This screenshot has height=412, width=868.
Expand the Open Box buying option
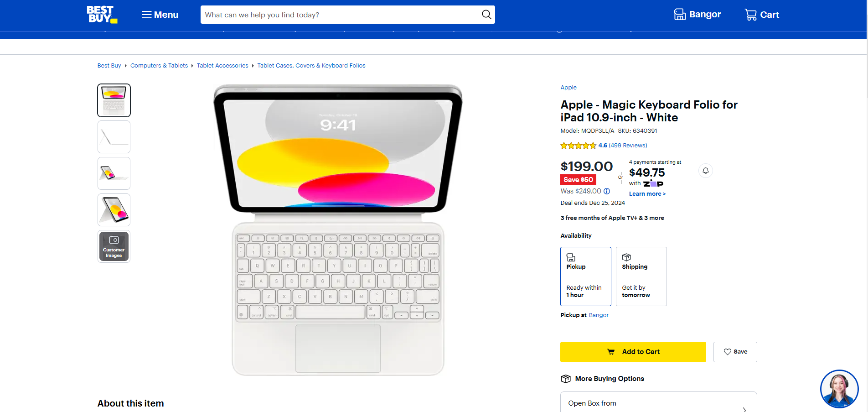pyautogui.click(x=658, y=403)
